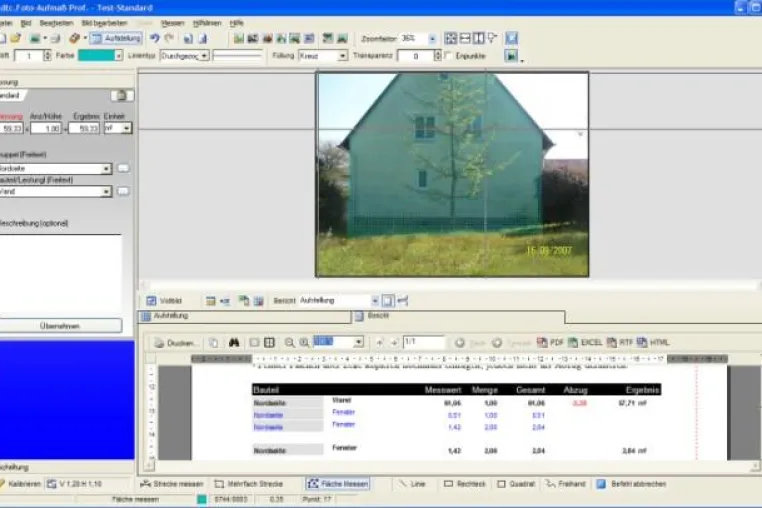Click the Drucken button
Image resolution: width=762 pixels, height=508 pixels.
pyautogui.click(x=175, y=343)
